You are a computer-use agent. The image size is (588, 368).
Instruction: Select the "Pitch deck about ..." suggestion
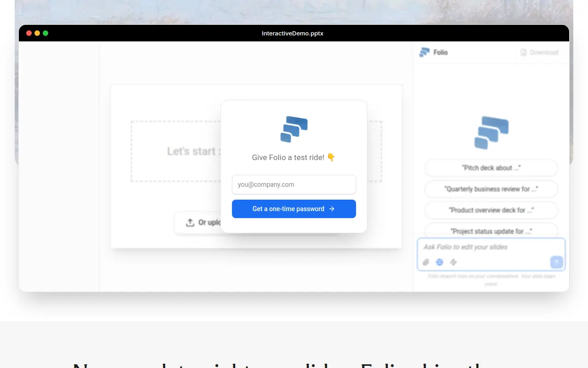click(491, 168)
